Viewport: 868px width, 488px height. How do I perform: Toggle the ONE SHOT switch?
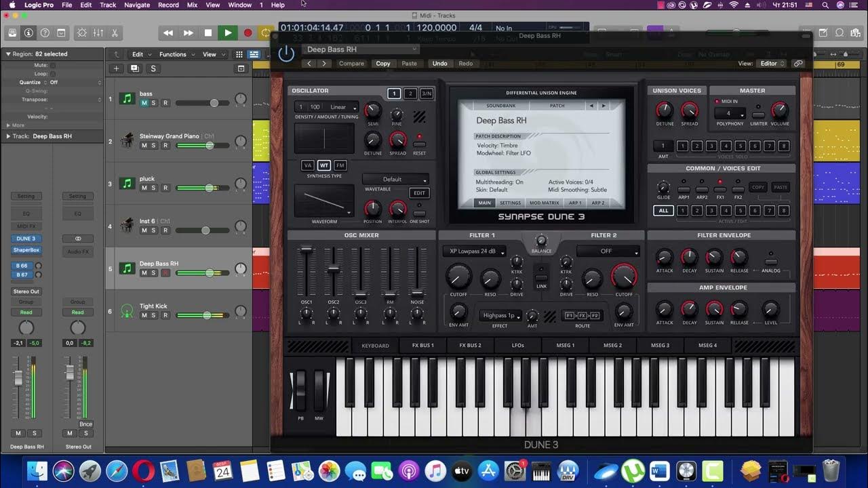point(419,213)
